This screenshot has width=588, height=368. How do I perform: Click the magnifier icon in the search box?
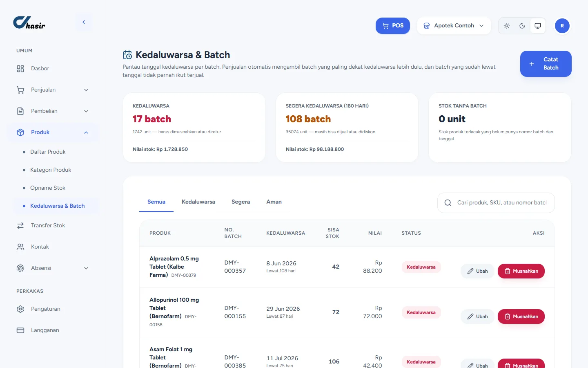point(448,203)
